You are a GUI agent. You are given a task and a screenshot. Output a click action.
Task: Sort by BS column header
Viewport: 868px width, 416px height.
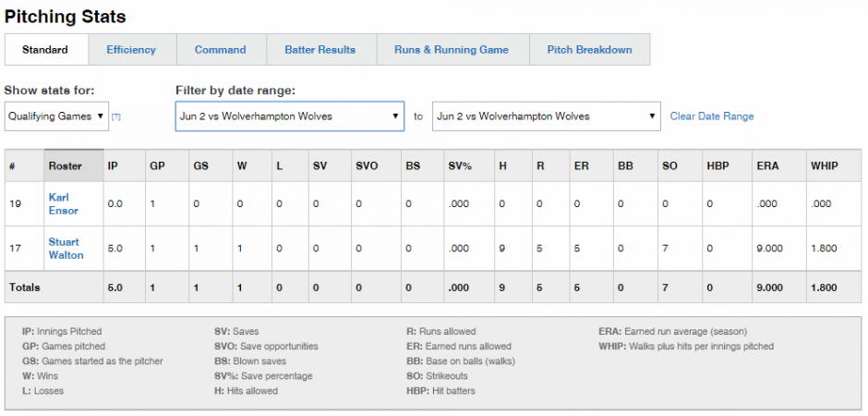[421, 165]
